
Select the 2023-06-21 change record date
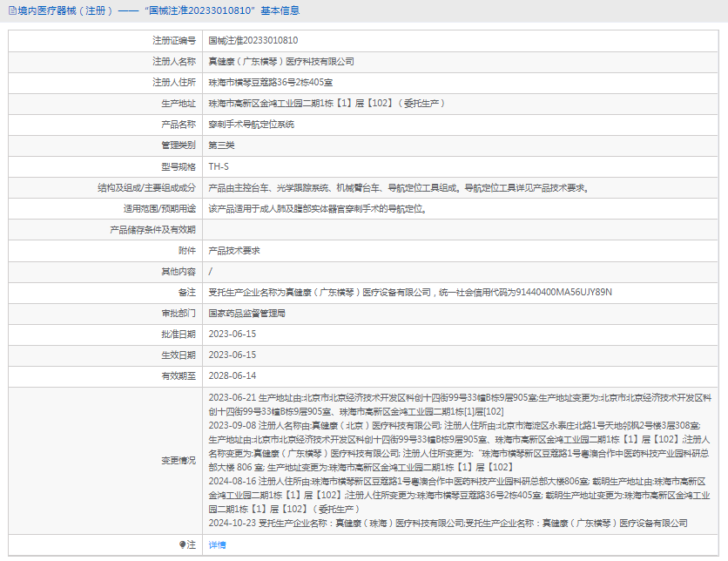(x=233, y=398)
